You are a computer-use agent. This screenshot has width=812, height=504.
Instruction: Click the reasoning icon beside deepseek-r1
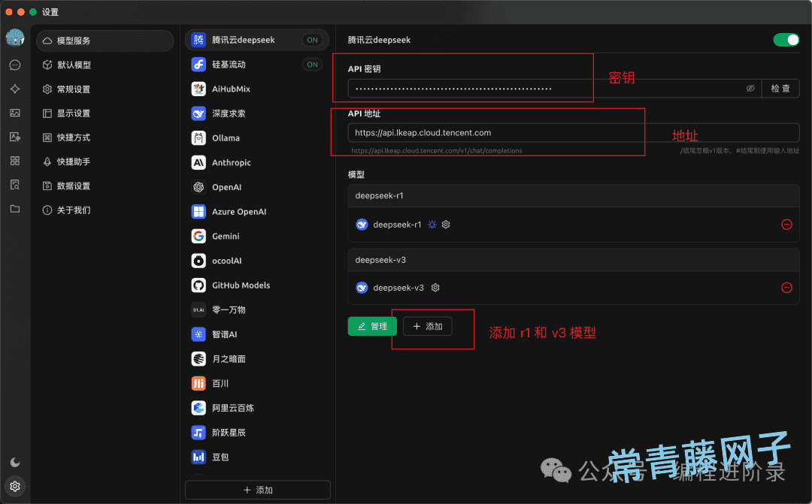point(432,225)
